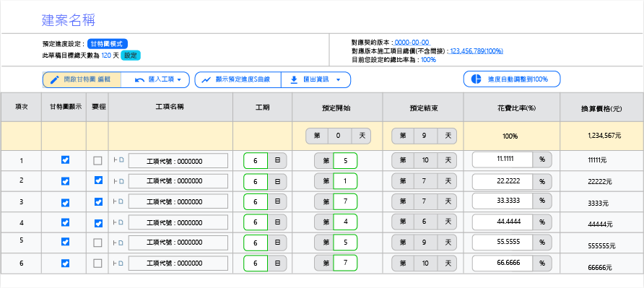Viewport: 644px width, 288px height.
Task: Click the document icon in row 6
Action: click(x=121, y=263)
